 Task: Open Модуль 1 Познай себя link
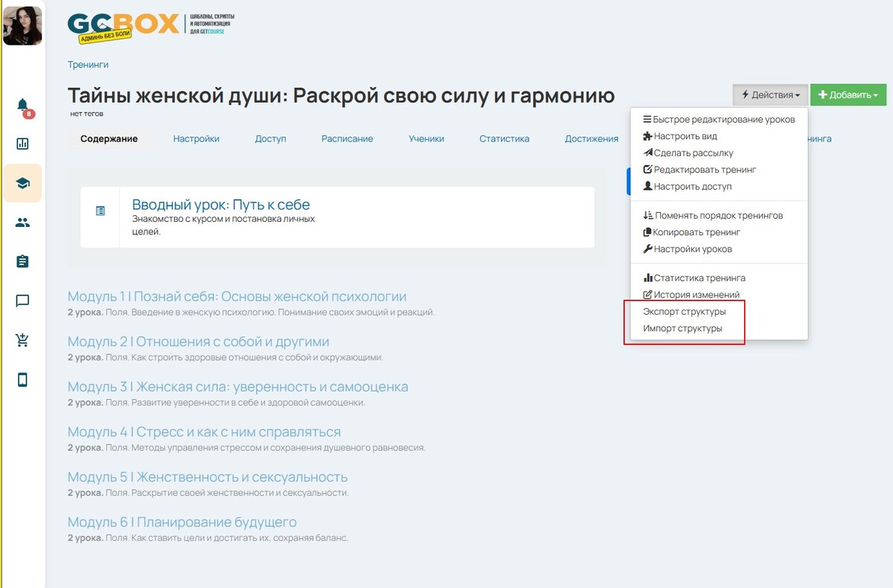click(237, 297)
